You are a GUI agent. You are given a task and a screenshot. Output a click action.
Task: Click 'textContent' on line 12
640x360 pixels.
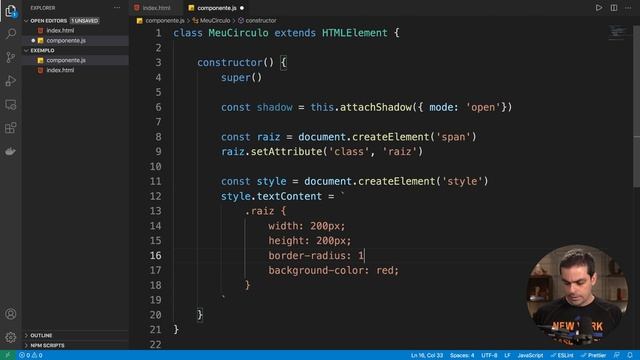pos(289,196)
